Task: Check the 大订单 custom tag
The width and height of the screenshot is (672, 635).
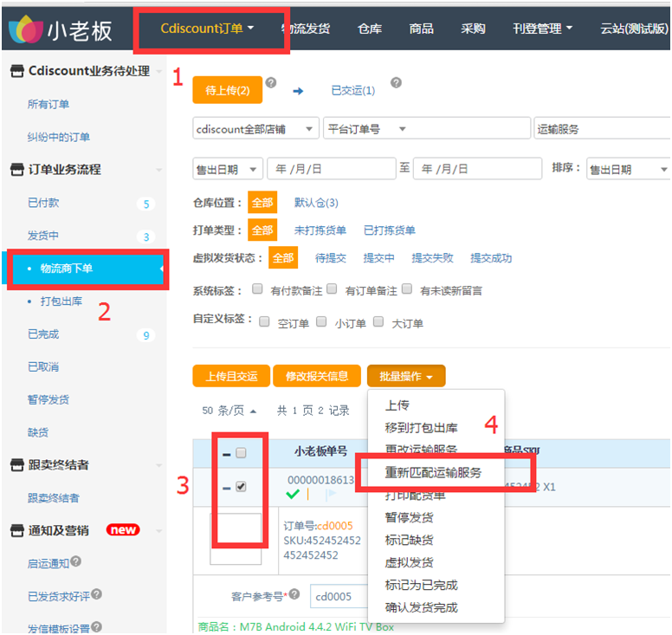Action: click(378, 321)
